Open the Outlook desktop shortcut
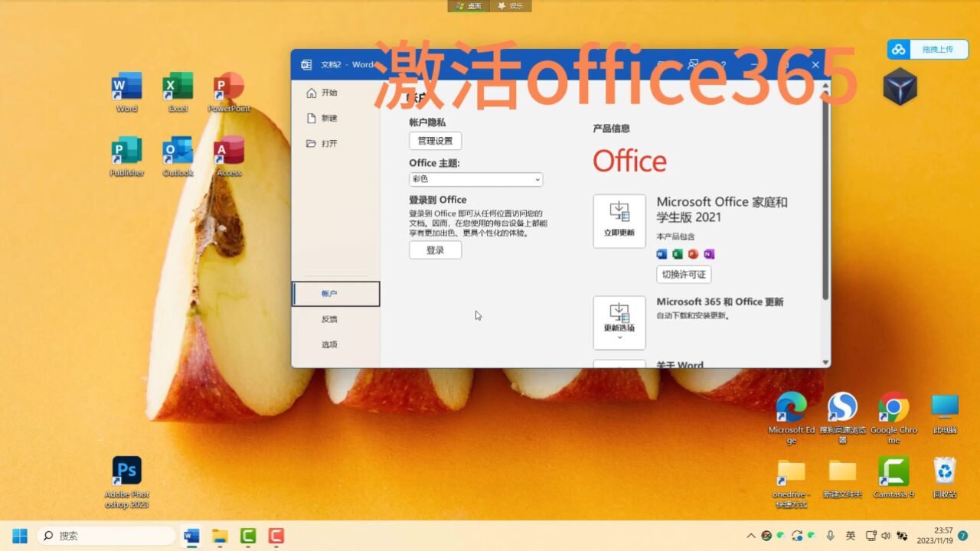Screen dimensions: 980x551 178,156
